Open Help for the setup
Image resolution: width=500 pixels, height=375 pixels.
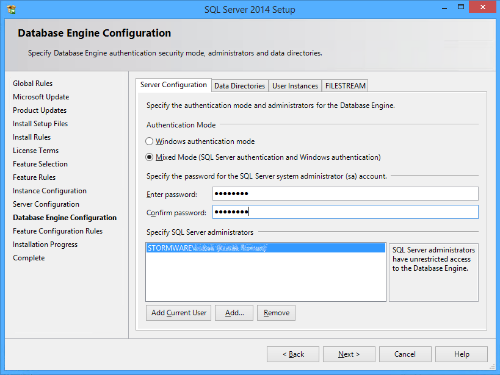pos(461,354)
